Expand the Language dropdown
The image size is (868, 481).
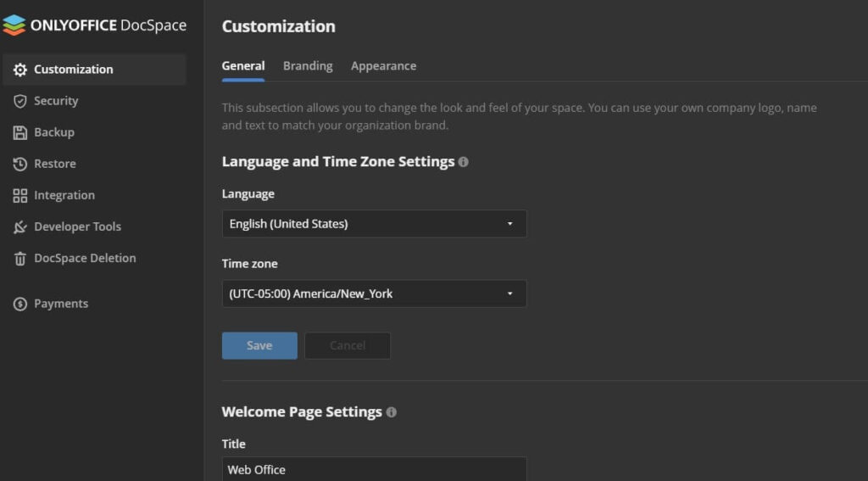tap(373, 224)
